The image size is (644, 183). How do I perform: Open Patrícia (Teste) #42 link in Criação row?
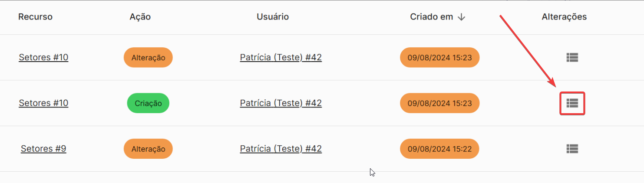281,103
